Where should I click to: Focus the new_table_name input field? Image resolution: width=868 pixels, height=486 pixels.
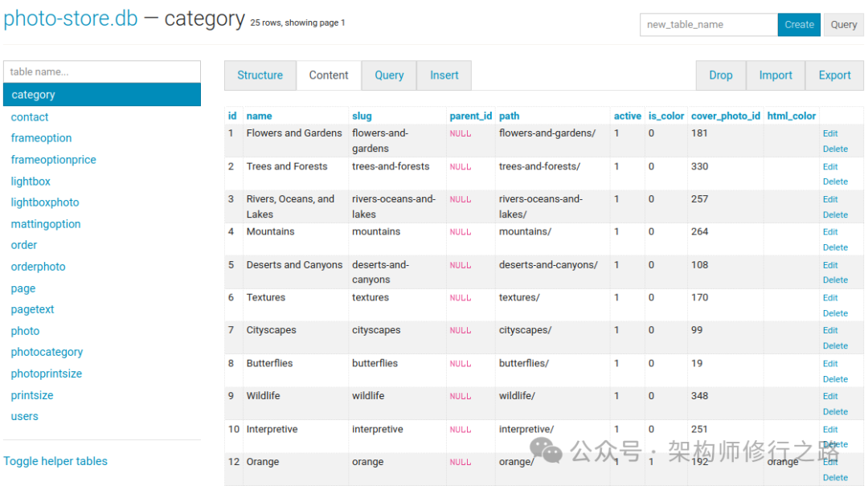[708, 25]
